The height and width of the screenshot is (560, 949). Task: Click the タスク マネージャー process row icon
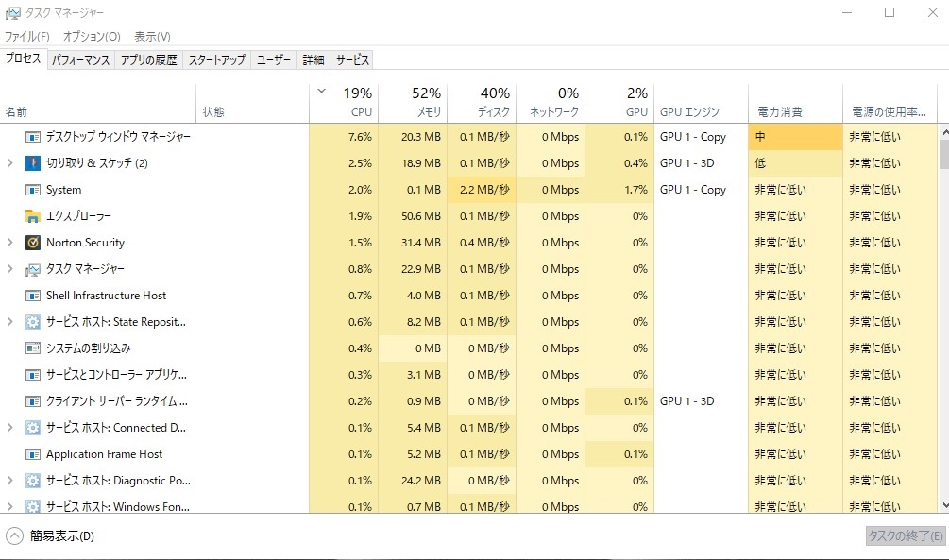tap(33, 269)
